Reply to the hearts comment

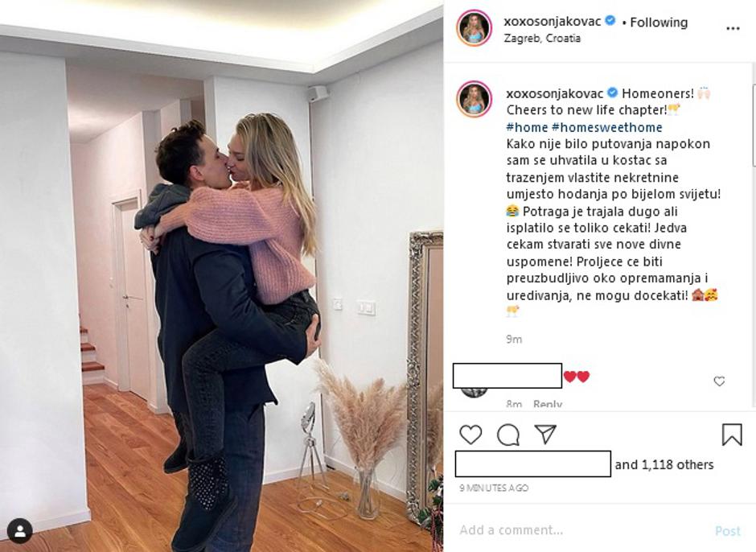click(548, 403)
